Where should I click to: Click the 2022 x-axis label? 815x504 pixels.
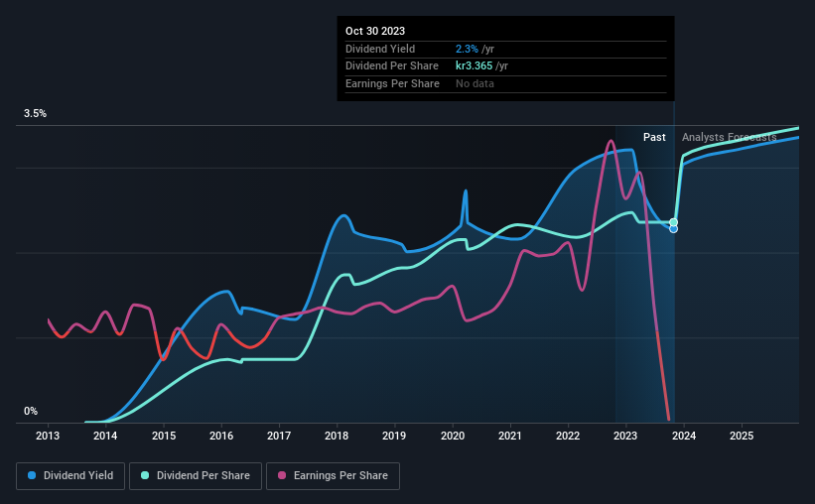tap(568, 436)
